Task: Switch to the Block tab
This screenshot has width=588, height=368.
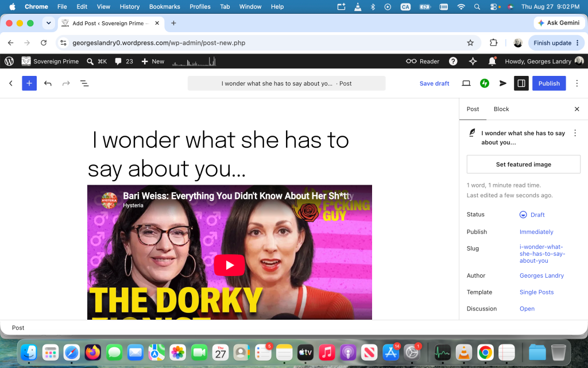Action: click(x=501, y=109)
